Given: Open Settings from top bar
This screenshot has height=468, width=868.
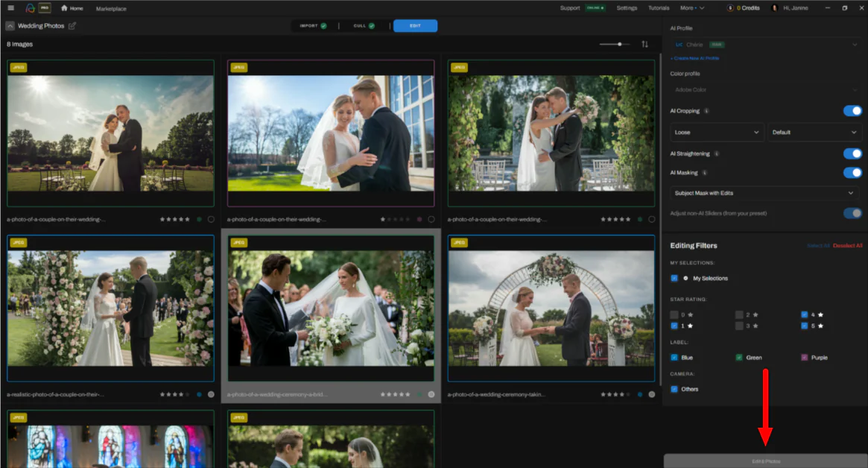Looking at the screenshot, I should pos(627,8).
